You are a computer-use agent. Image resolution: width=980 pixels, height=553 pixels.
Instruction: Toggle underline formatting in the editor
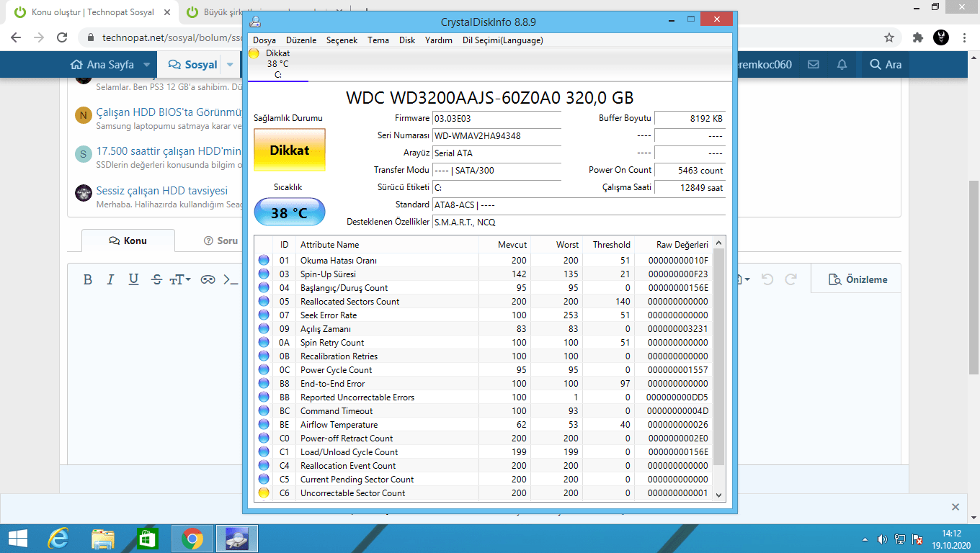tap(133, 279)
